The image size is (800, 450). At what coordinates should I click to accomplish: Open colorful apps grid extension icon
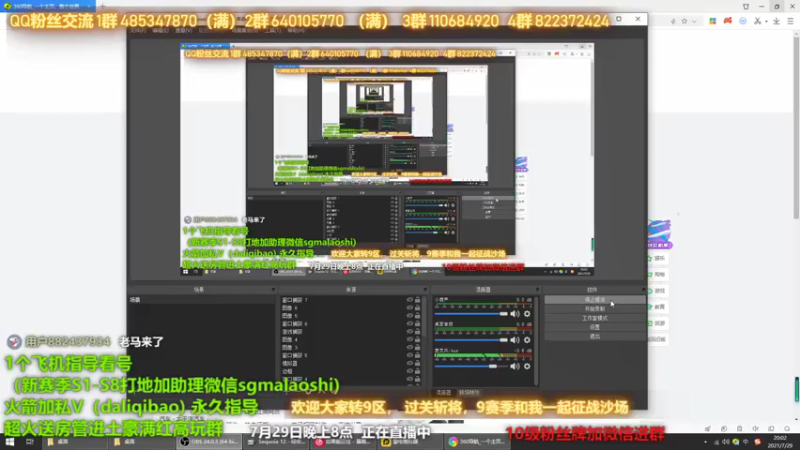point(712,21)
